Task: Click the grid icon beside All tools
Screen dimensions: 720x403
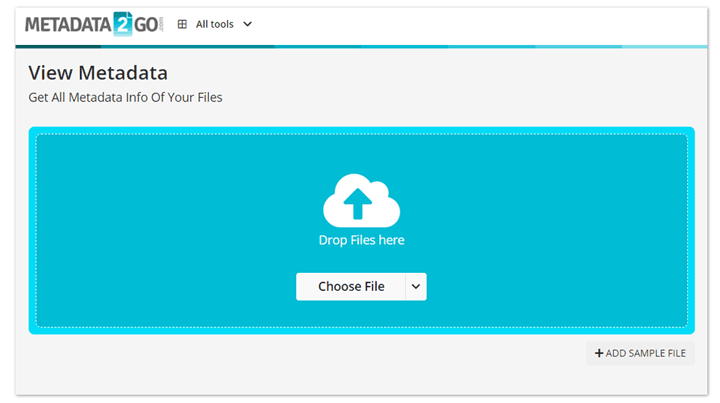Action: 182,24
